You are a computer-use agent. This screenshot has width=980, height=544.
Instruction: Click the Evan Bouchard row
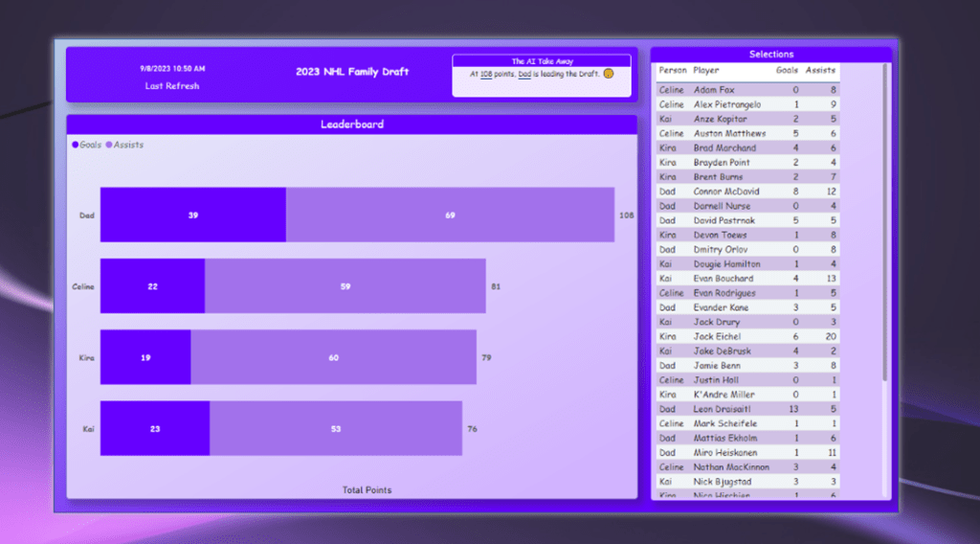[x=748, y=279]
